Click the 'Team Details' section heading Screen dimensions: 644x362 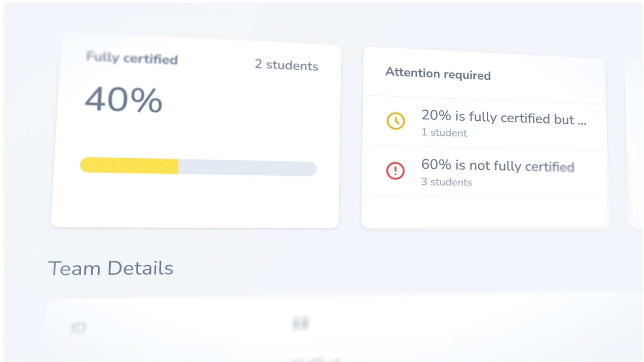click(111, 268)
